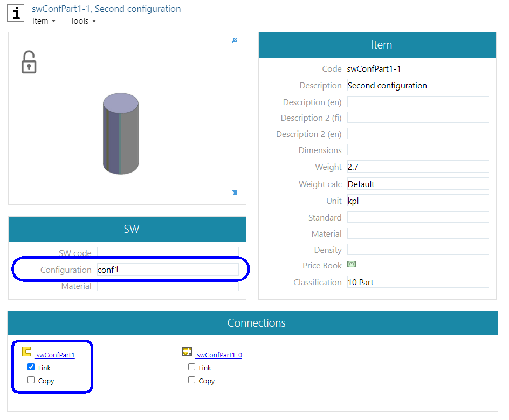The width and height of the screenshot is (509, 420).
Task: Open the swConfPart1 connection link
Action: [55, 355]
